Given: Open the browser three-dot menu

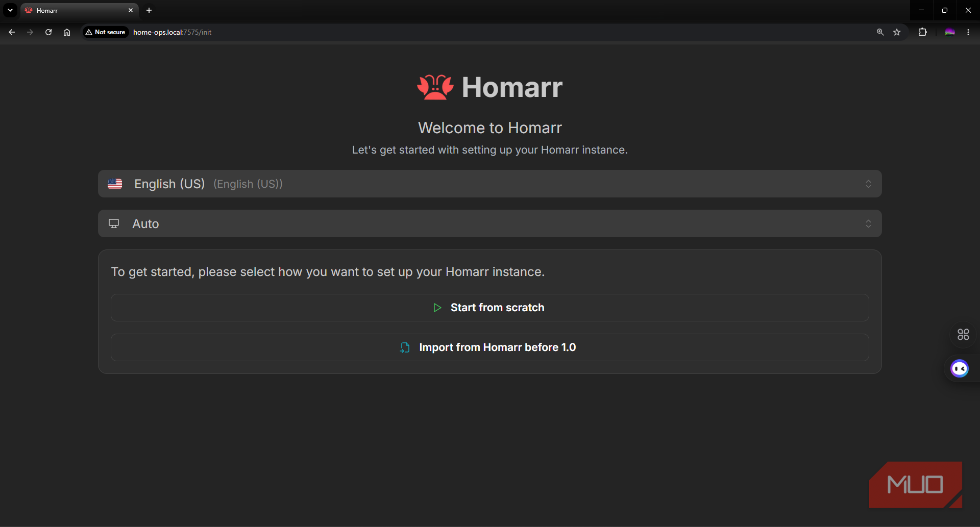Looking at the screenshot, I should [x=968, y=32].
